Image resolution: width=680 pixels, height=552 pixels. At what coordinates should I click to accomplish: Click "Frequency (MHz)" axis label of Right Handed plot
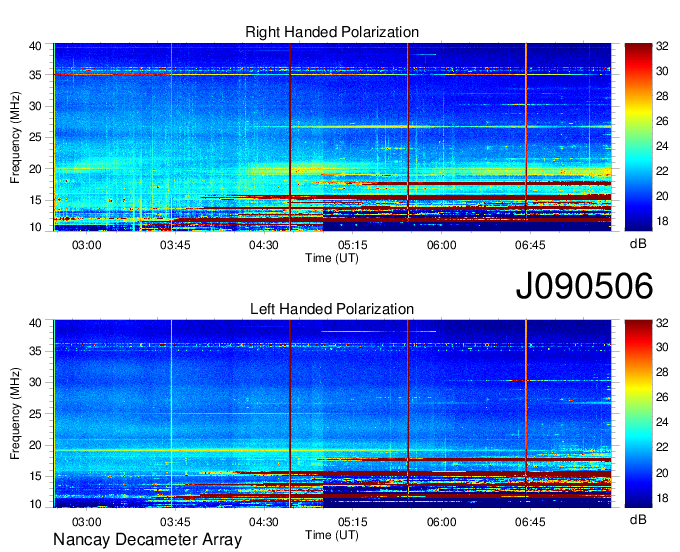click(x=15, y=137)
